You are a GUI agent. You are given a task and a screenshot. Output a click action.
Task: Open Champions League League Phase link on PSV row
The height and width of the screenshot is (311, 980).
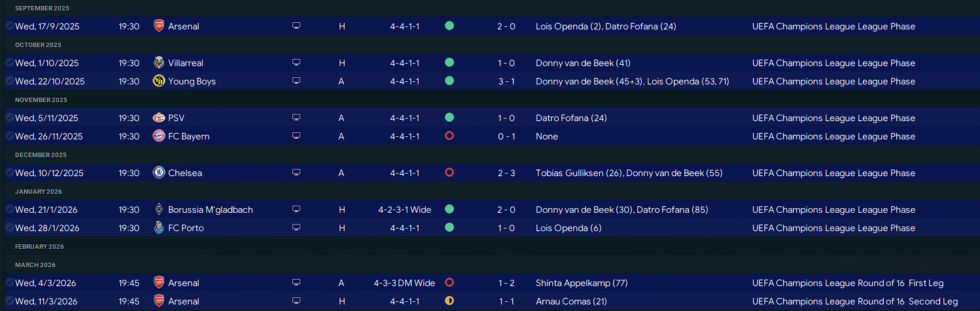(833, 118)
